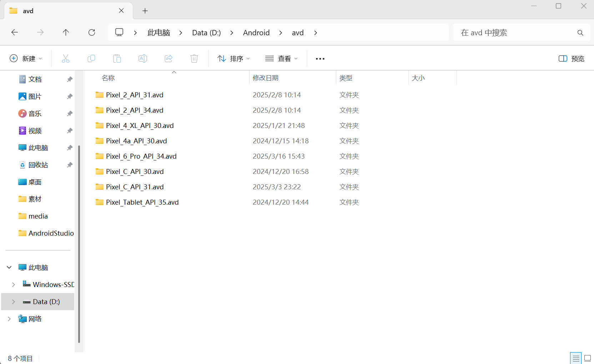This screenshot has height=364, width=594.
Task: Unpin 音乐 using its pin icon
Action: tap(70, 113)
